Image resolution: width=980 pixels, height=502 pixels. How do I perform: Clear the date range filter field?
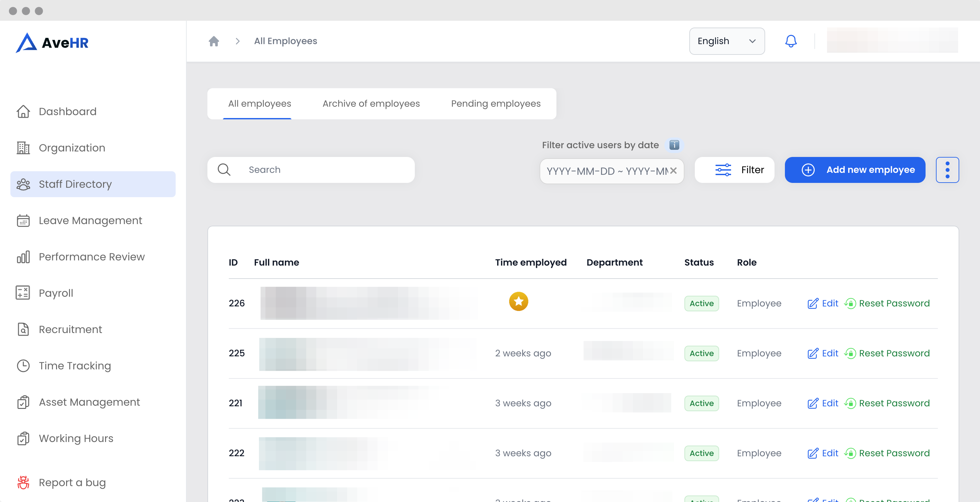coord(673,171)
